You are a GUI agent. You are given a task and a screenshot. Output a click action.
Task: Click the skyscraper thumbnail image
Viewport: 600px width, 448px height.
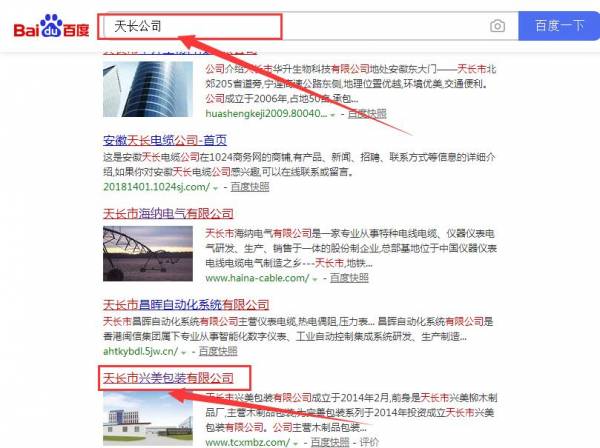[x=148, y=89]
